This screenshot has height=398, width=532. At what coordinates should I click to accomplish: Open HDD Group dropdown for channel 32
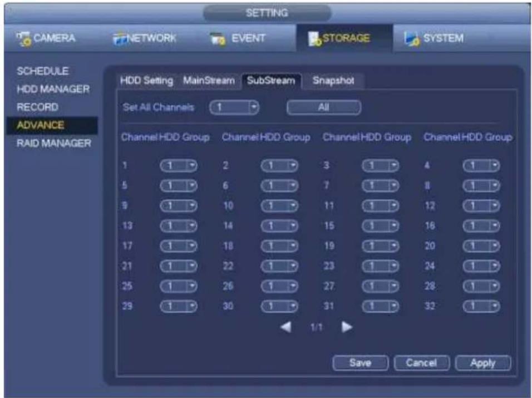tap(481, 306)
